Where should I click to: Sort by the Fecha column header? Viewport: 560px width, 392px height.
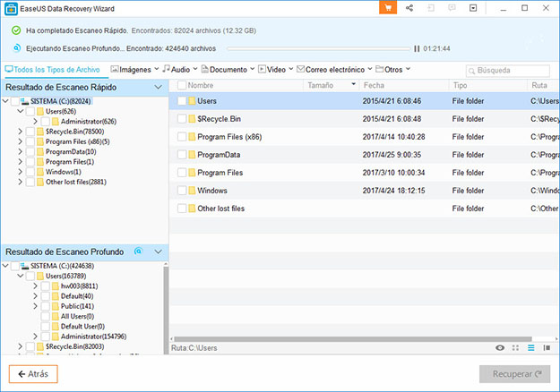click(404, 85)
